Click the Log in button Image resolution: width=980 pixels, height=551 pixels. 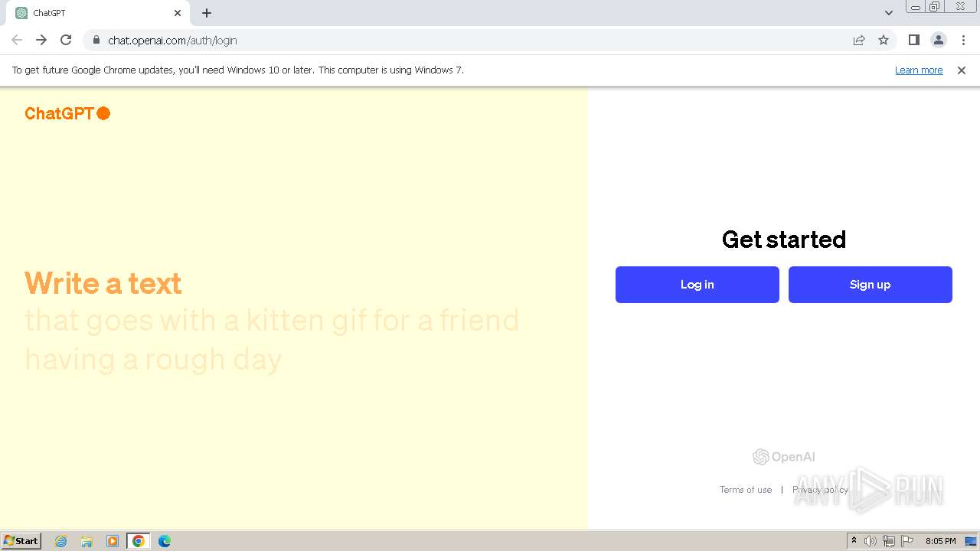pos(697,285)
